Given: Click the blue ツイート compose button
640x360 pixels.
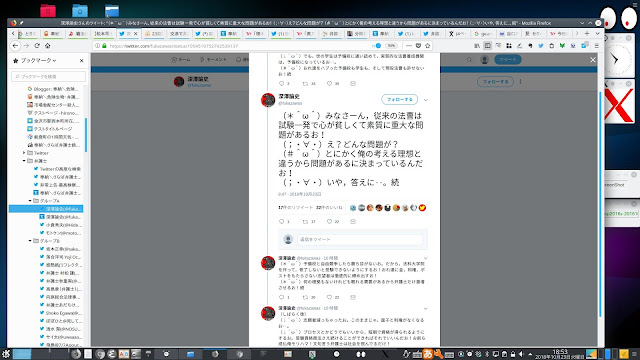Looking at the screenshot, I should coord(508,60).
